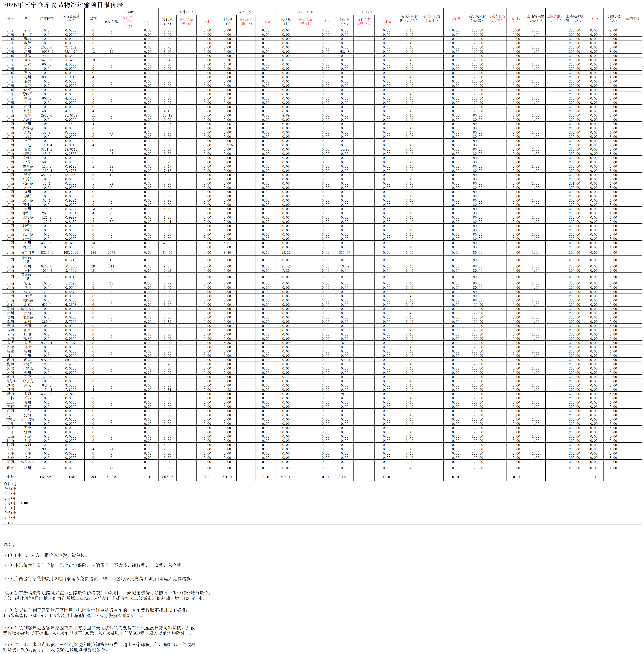Viewport: 644px width, 654px height.
Task: Select the 省份 column header
Action: coord(10,18)
